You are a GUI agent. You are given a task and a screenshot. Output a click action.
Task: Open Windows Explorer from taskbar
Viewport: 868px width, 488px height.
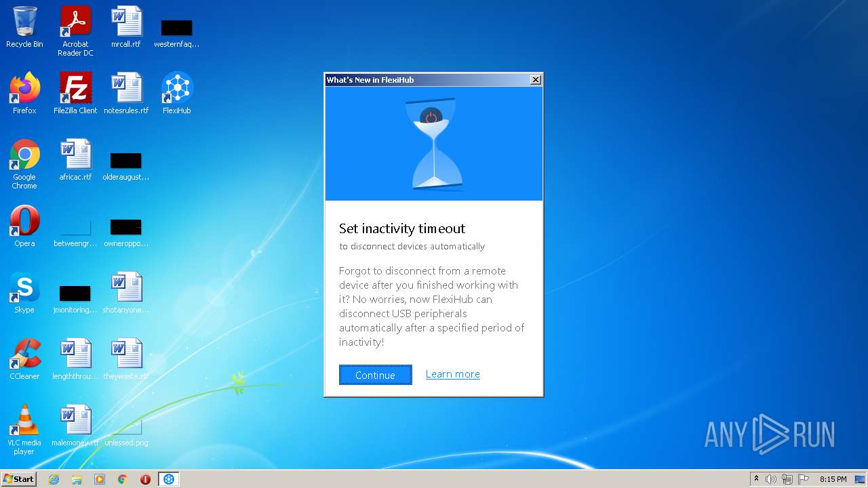tap(77, 479)
